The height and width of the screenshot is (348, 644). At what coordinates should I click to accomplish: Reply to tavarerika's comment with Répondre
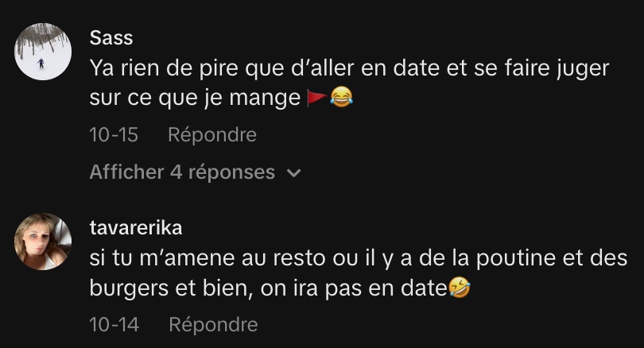(x=213, y=325)
